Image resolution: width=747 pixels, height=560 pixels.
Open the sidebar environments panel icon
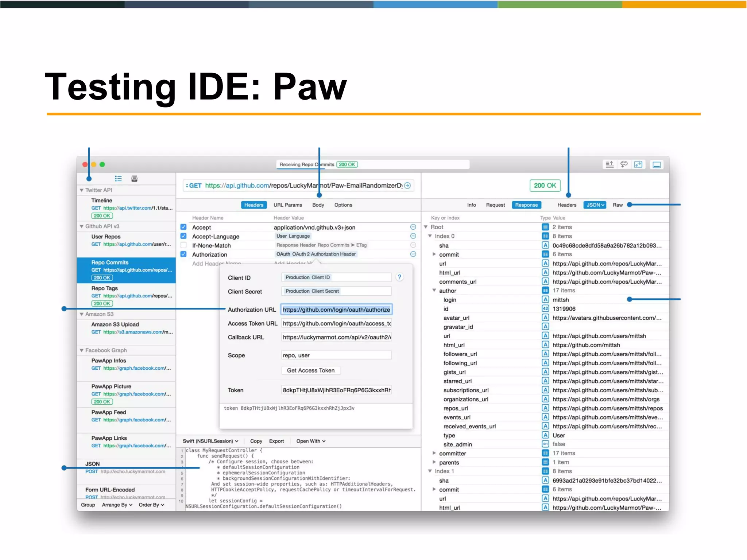pyautogui.click(x=134, y=178)
